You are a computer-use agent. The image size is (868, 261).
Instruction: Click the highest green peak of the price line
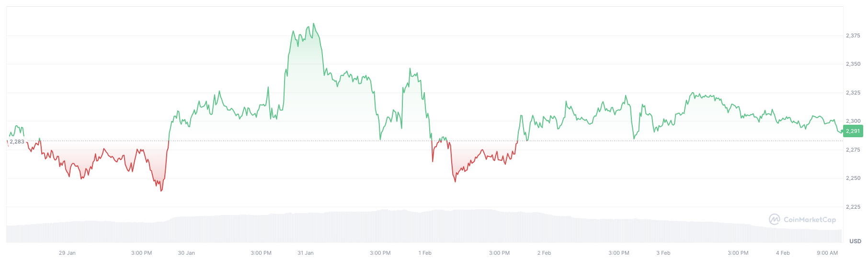[x=313, y=24]
